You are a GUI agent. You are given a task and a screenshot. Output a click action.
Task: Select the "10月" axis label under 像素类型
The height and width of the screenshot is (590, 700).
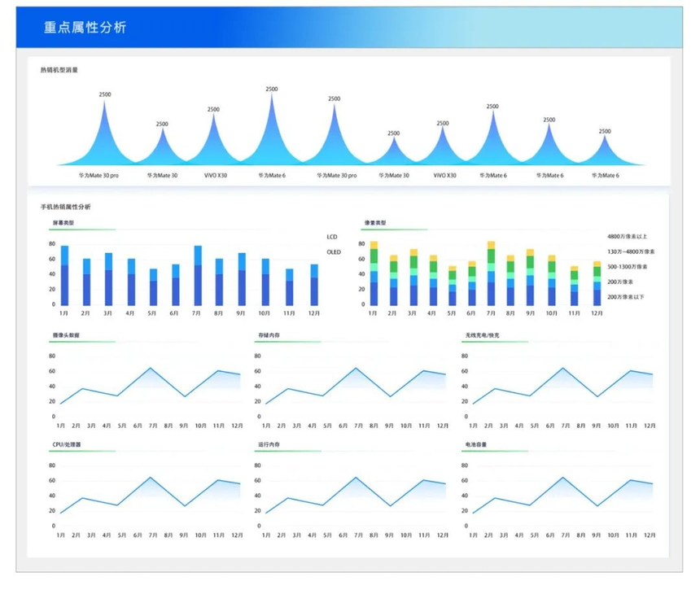tap(551, 314)
